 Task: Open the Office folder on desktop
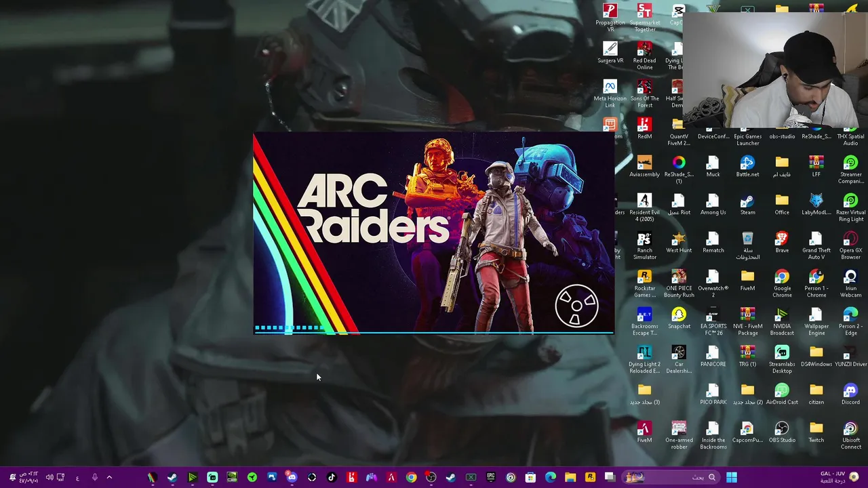coord(782,205)
